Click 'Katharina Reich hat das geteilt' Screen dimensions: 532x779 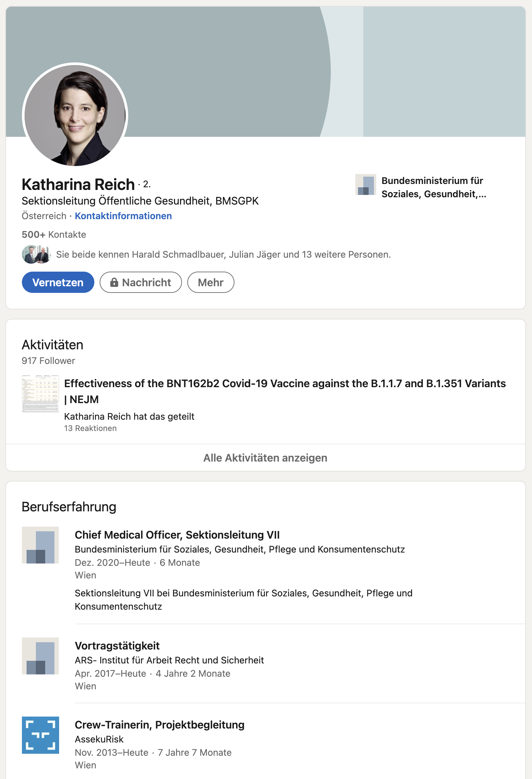click(129, 416)
